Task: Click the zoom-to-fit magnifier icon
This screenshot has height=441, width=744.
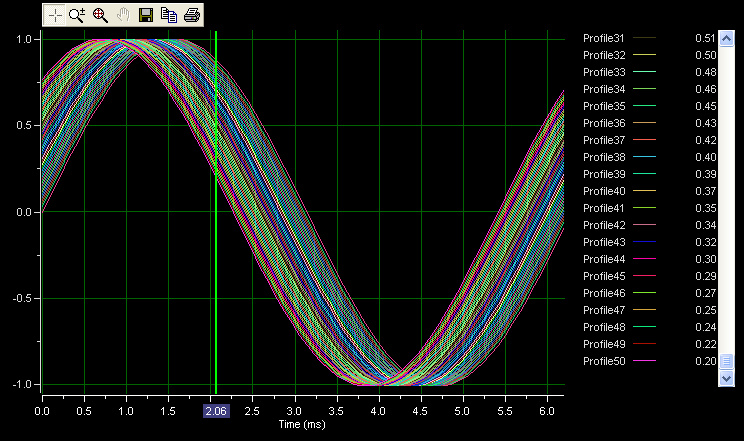Action: click(x=100, y=15)
